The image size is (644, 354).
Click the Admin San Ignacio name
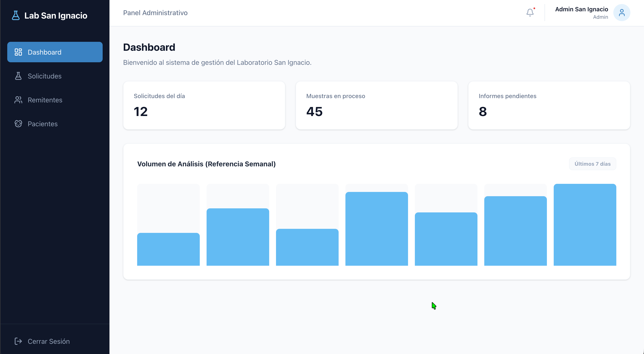coord(582,9)
